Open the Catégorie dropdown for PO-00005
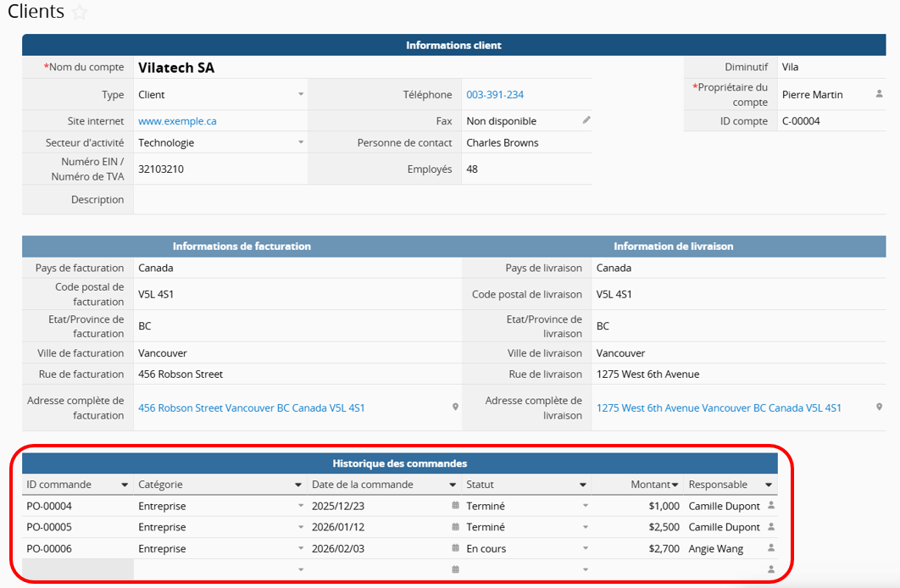The width and height of the screenshot is (900, 588). pyautogui.click(x=301, y=527)
